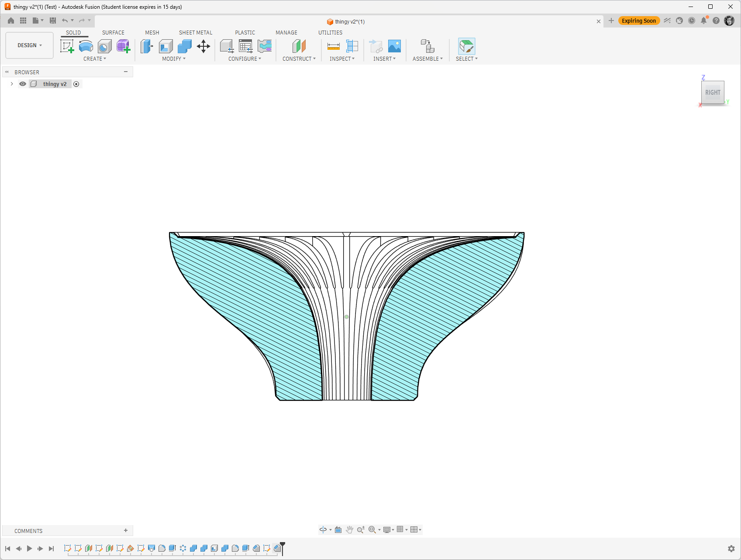741x560 pixels.
Task: Expand the CREATE menu dropdown
Action: tap(95, 59)
